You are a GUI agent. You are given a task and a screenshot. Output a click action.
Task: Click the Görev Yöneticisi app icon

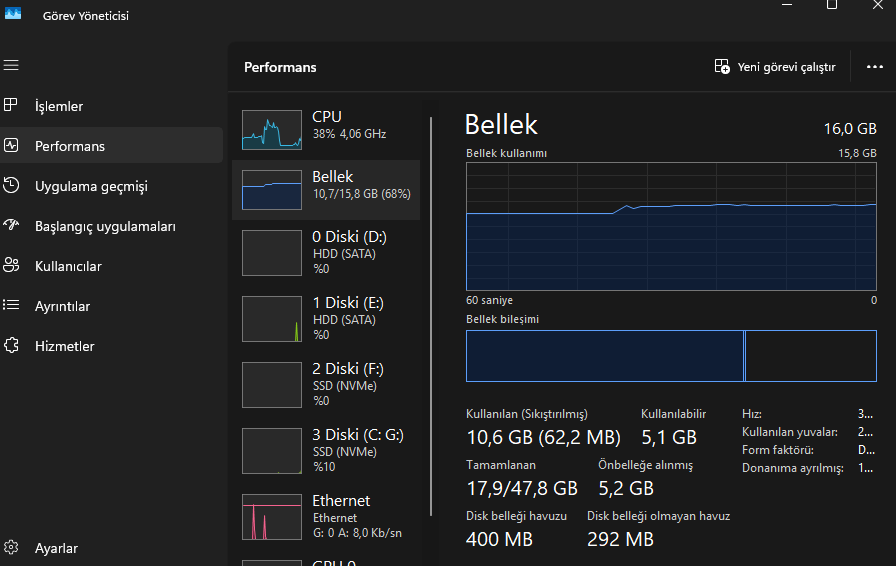[x=13, y=13]
